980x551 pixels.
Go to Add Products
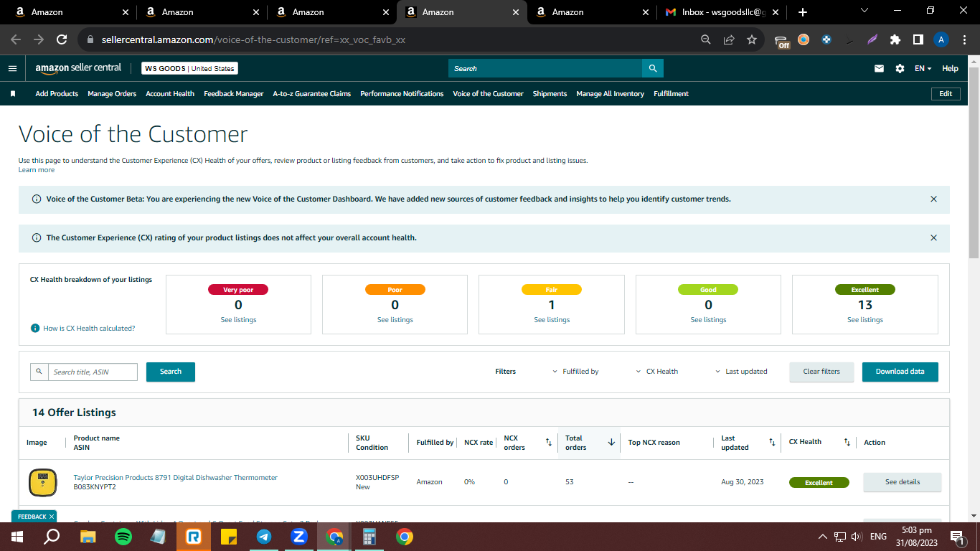coord(57,94)
